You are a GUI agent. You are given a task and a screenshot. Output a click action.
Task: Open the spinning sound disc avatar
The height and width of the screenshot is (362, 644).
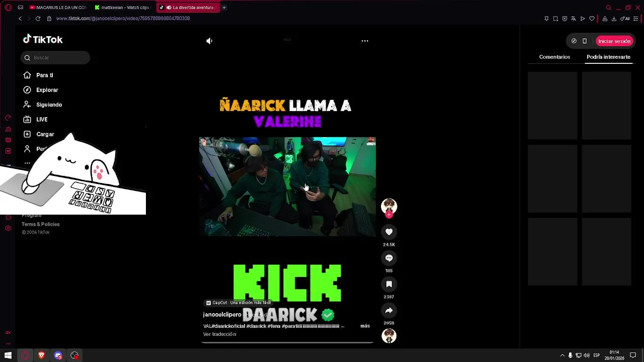click(x=389, y=336)
